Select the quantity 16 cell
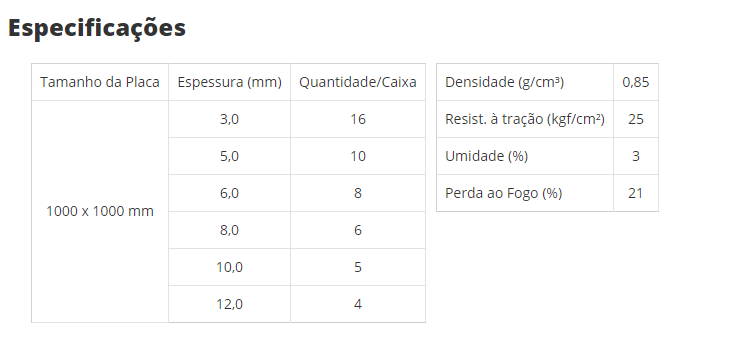 click(358, 119)
